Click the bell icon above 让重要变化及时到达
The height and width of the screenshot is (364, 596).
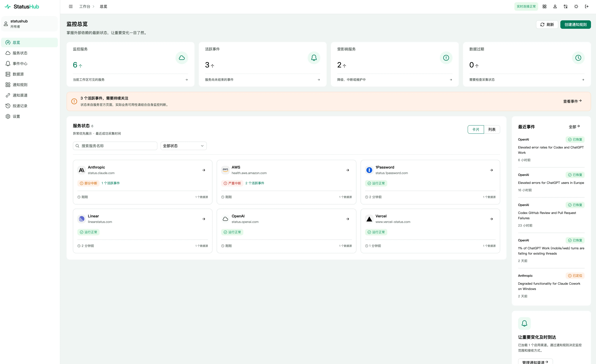[x=524, y=323]
